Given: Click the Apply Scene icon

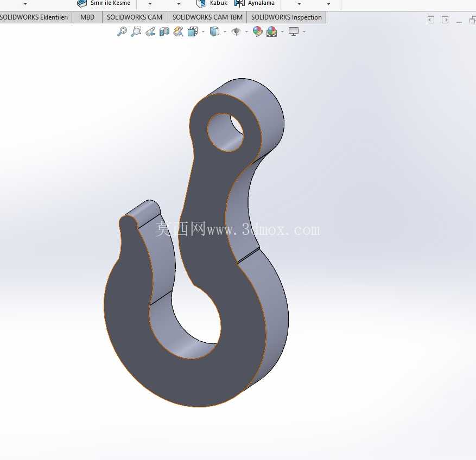Looking at the screenshot, I should [x=272, y=31].
